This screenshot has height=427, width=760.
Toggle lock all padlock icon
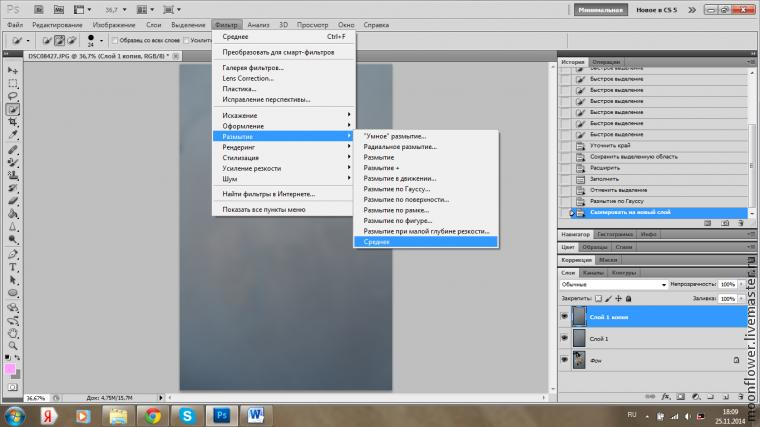pos(629,299)
